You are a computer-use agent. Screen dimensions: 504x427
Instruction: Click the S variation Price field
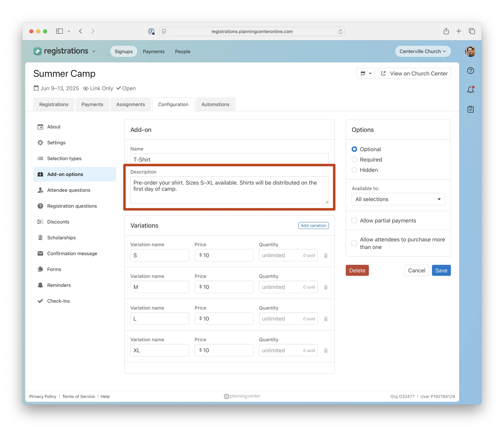(224, 255)
